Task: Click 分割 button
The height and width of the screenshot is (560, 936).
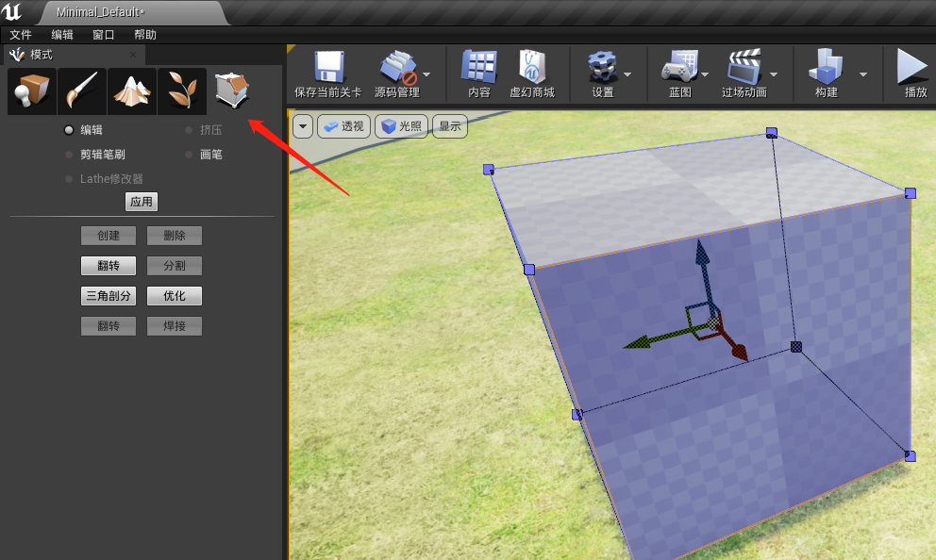Action: 175,266
